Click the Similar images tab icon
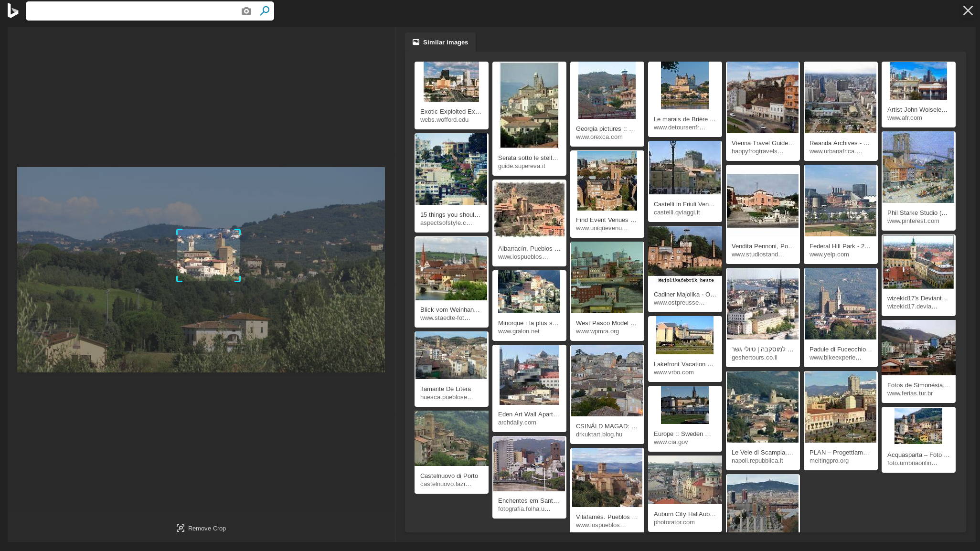This screenshot has width=980, height=551. (x=416, y=42)
